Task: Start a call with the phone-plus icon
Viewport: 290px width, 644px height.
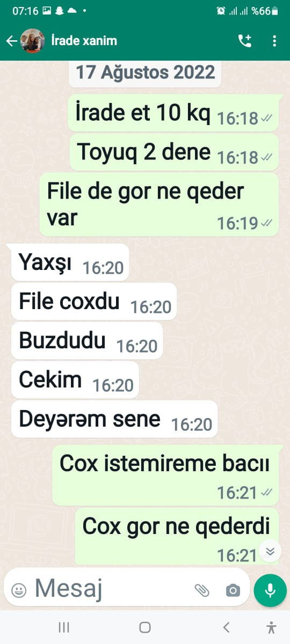Action: click(x=245, y=41)
